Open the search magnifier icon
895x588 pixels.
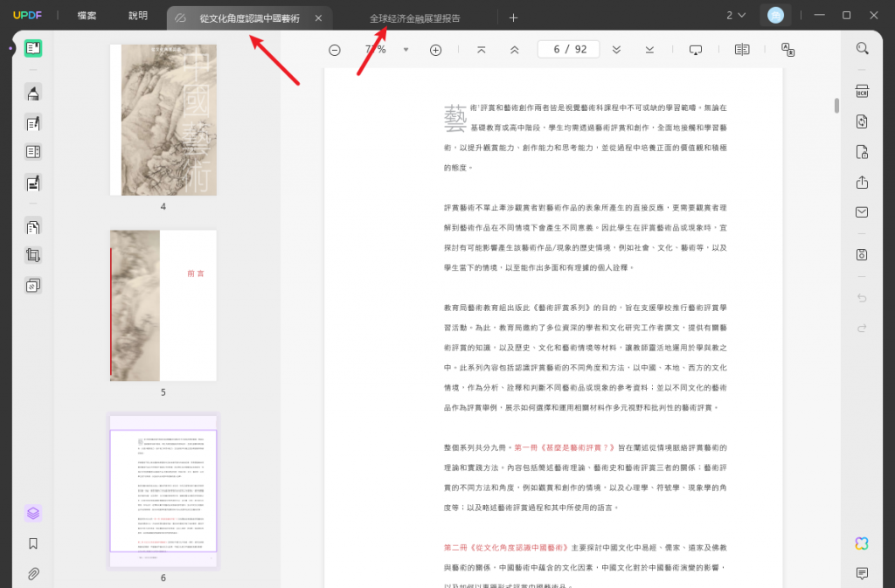click(x=862, y=48)
